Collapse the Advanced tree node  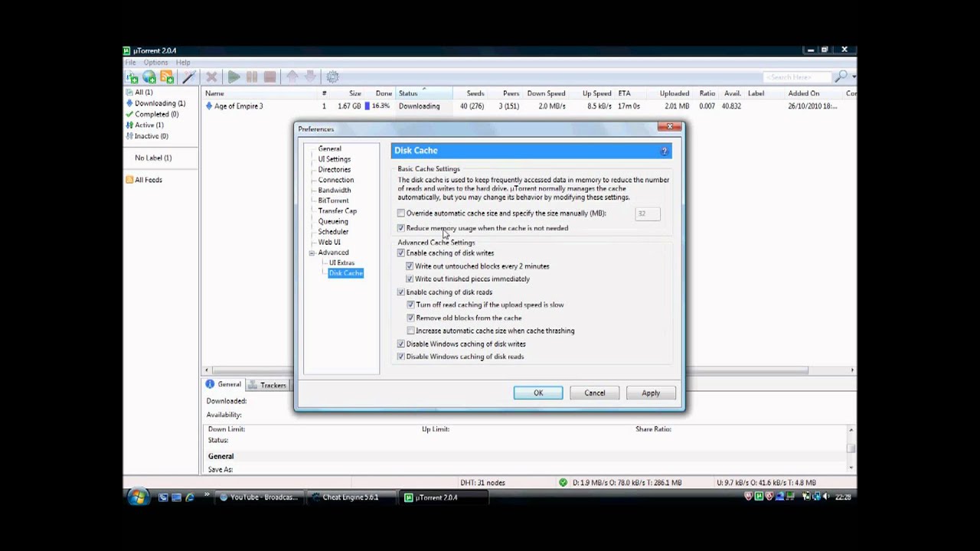click(312, 253)
